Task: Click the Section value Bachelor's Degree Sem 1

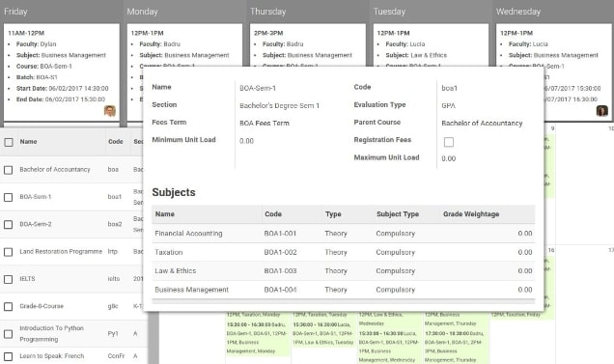Action: click(x=280, y=106)
